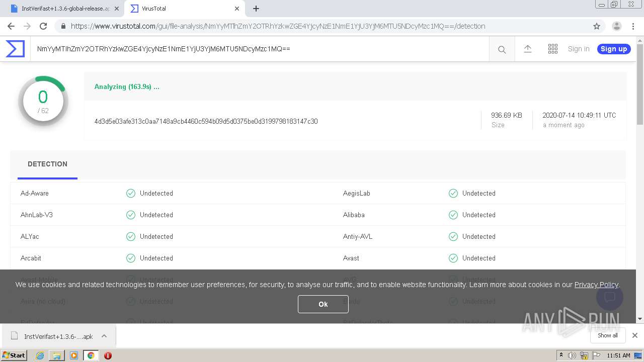Click the file hash text

coord(206,121)
